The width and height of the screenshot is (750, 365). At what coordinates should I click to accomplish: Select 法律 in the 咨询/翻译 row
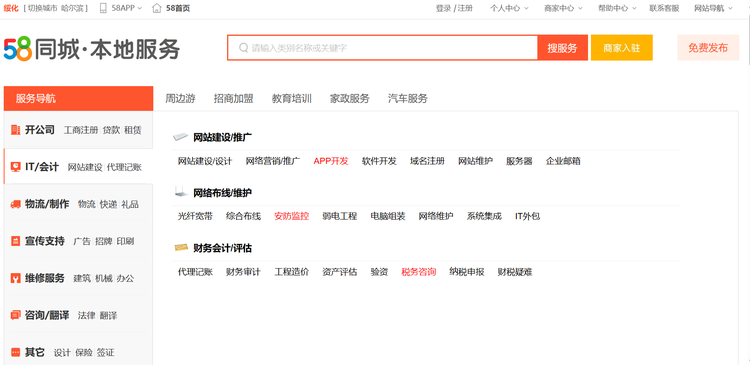(x=86, y=316)
